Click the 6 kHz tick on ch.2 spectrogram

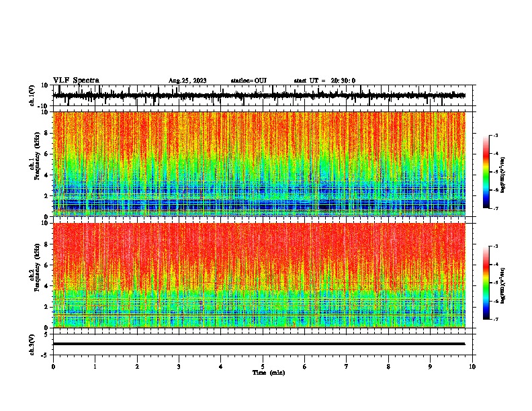pyautogui.click(x=47, y=265)
